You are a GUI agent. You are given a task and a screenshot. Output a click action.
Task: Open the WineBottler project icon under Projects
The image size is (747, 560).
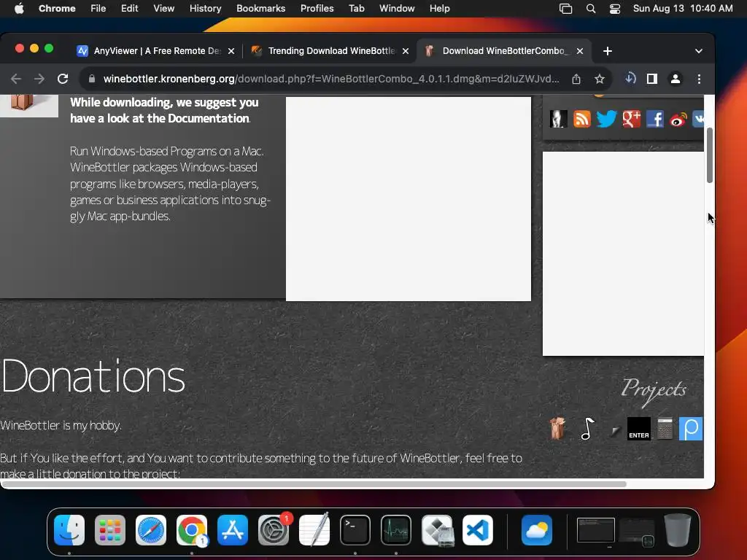[557, 427]
